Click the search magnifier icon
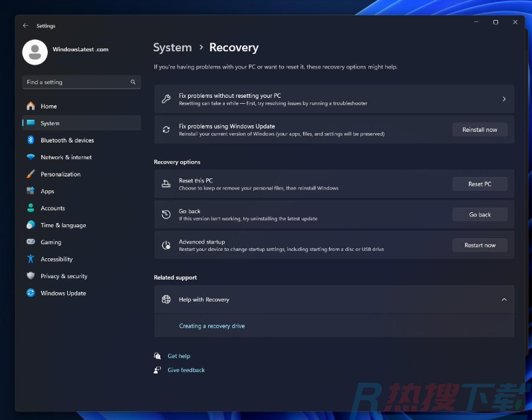 point(132,82)
